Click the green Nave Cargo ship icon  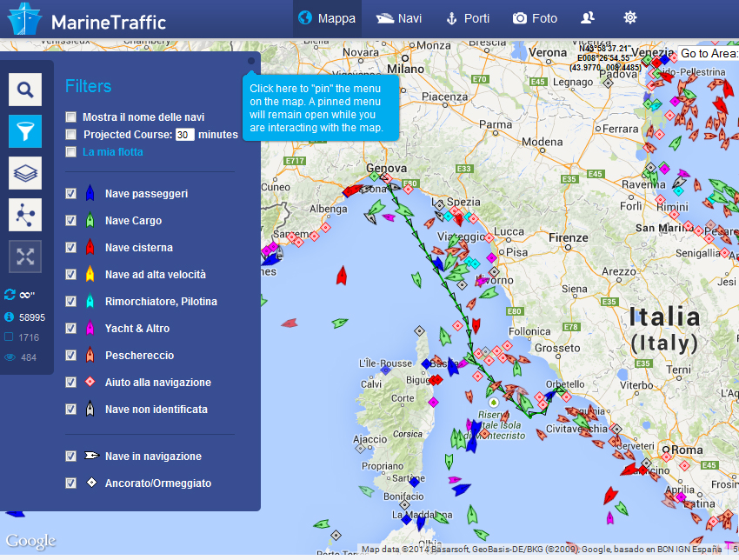[90, 220]
